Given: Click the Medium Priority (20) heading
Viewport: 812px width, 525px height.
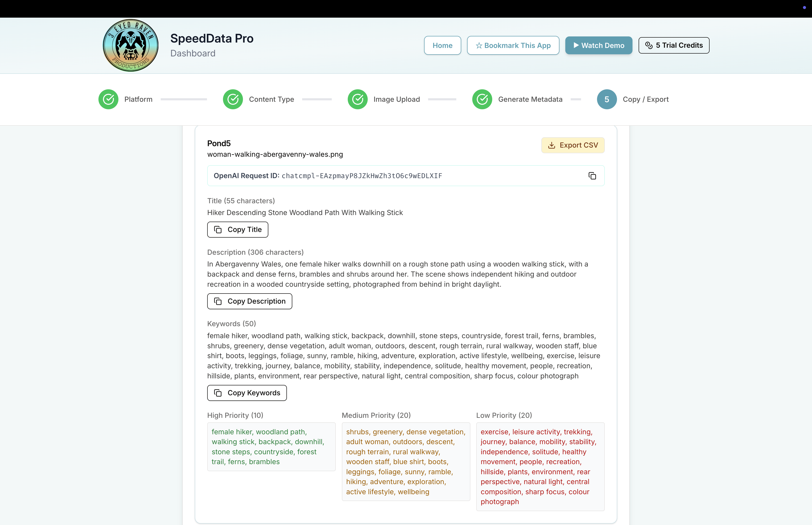Looking at the screenshot, I should point(376,415).
